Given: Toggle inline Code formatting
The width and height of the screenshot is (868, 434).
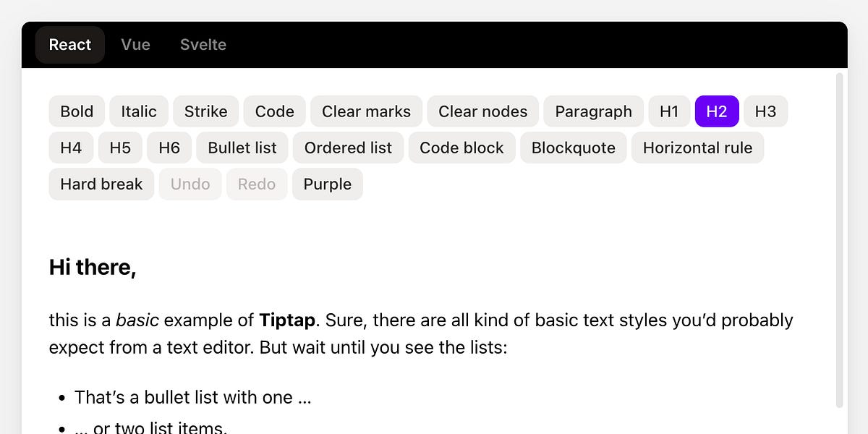Looking at the screenshot, I should 274,111.
